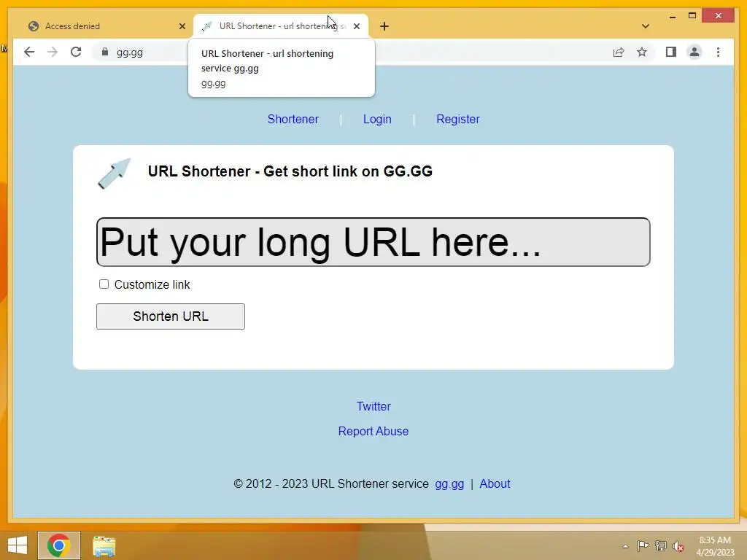Open Chrome's three-dot menu
The image size is (747, 560).
coord(718,52)
